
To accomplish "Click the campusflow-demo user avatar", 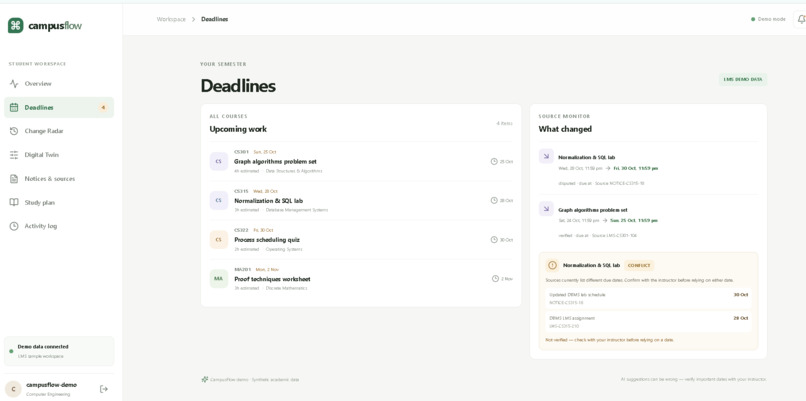I will (x=13, y=389).
